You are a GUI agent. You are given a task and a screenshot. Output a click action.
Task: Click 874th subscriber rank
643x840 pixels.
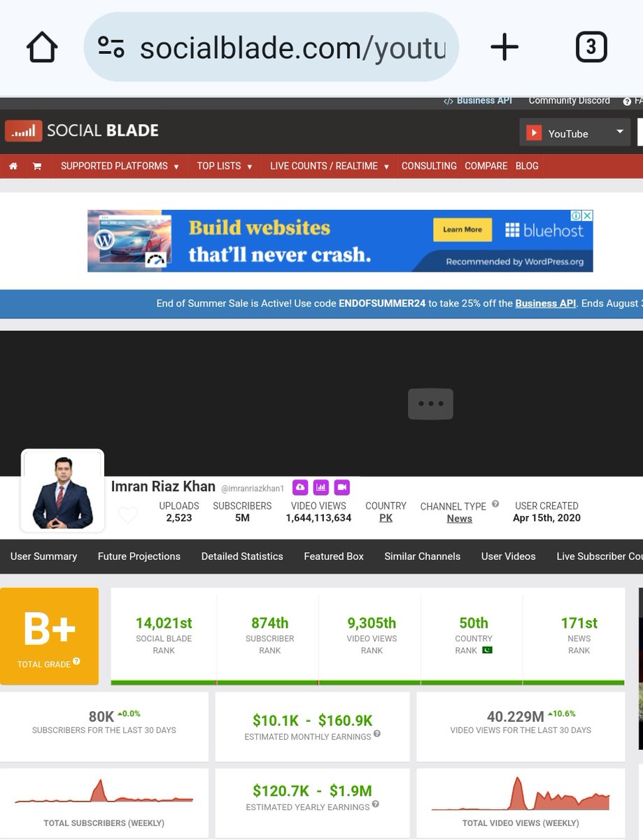coord(270,623)
